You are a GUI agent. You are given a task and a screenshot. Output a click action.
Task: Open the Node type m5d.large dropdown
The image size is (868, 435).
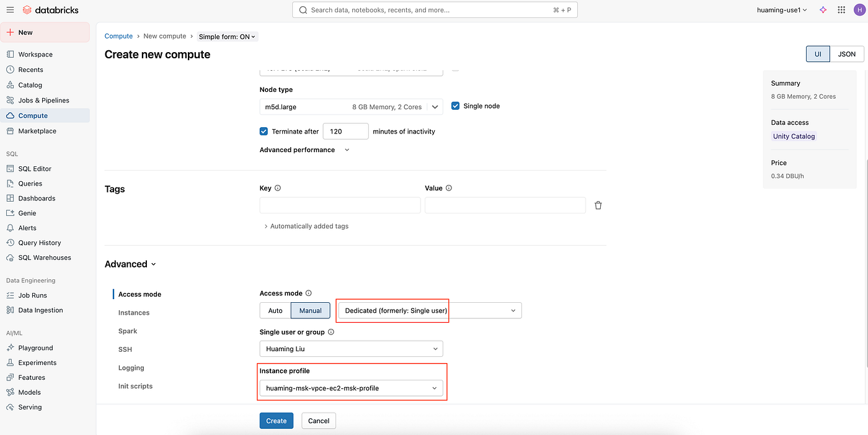coord(351,107)
